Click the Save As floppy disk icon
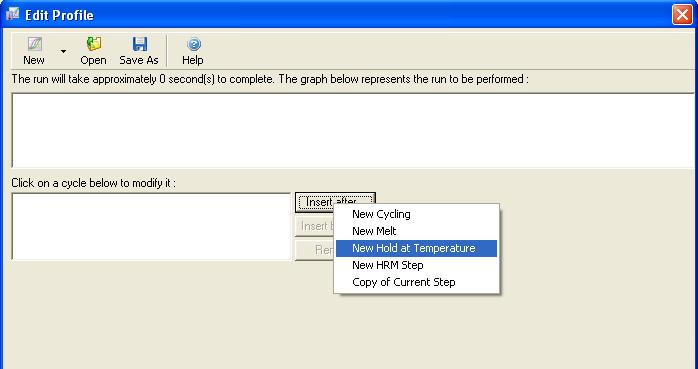 (x=139, y=44)
